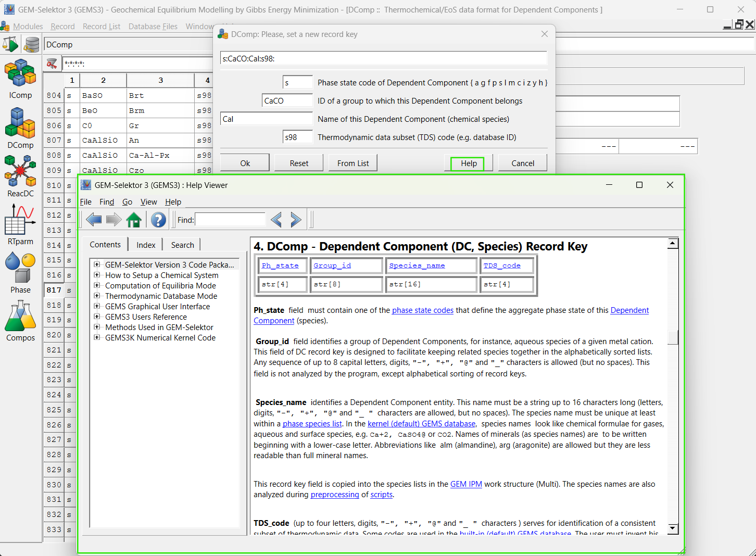This screenshot has height=556, width=756.
Task: Expand Thermodynamic Database Mode node
Action: click(97, 296)
